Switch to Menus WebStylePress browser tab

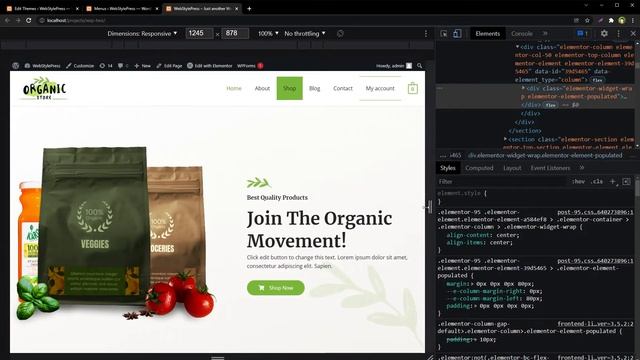pos(122,9)
